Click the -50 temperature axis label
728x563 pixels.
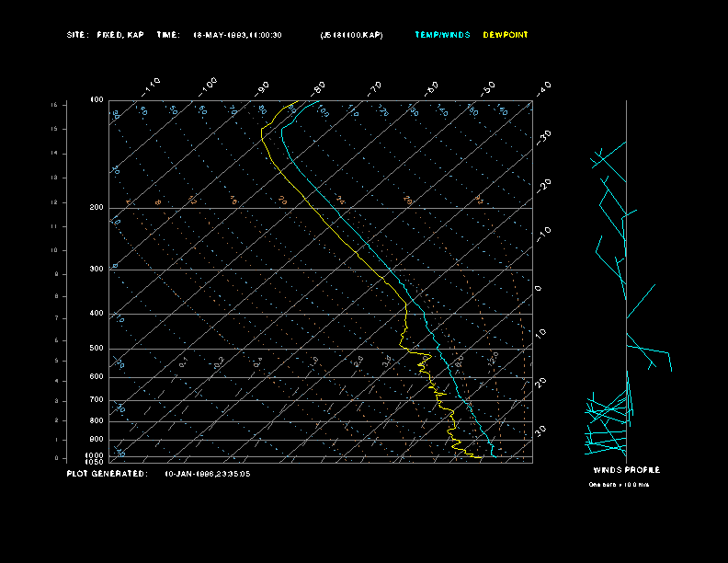click(x=488, y=88)
